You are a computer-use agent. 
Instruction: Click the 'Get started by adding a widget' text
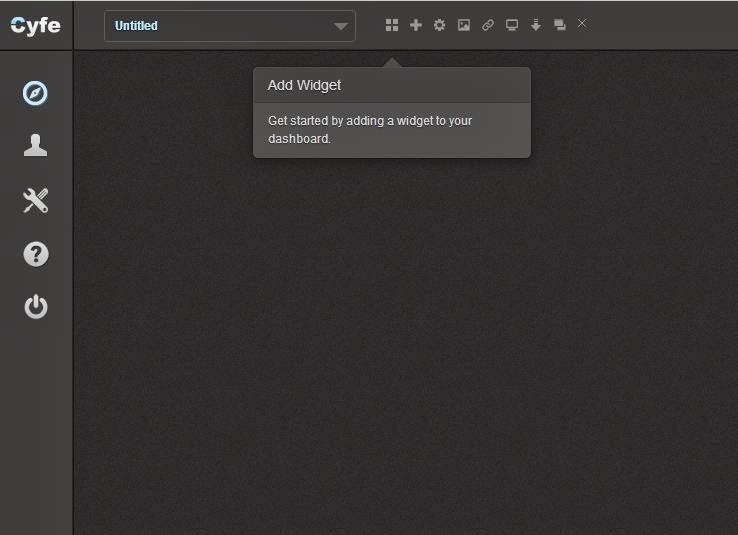(370, 129)
